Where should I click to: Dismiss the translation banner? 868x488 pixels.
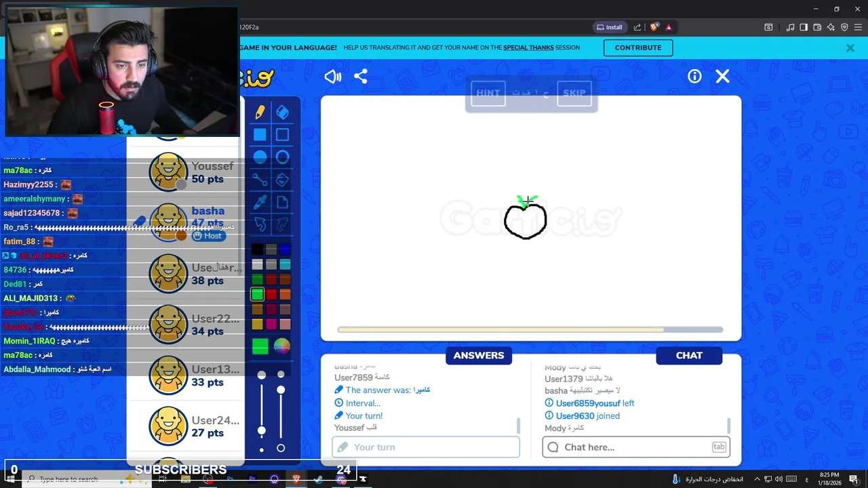850,47
